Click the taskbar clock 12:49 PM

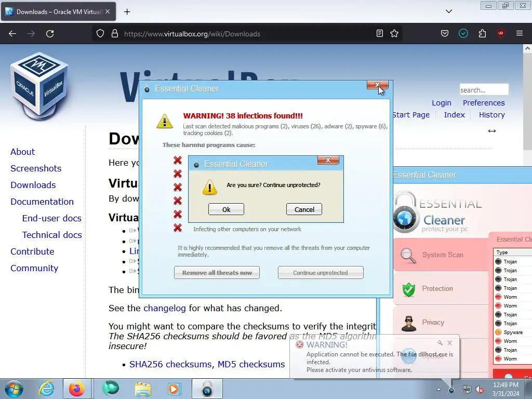coord(506,389)
